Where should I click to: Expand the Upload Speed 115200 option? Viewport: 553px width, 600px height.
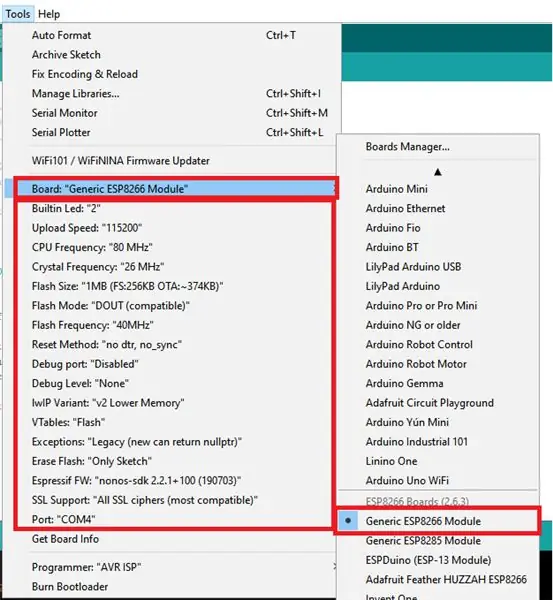tap(172, 228)
